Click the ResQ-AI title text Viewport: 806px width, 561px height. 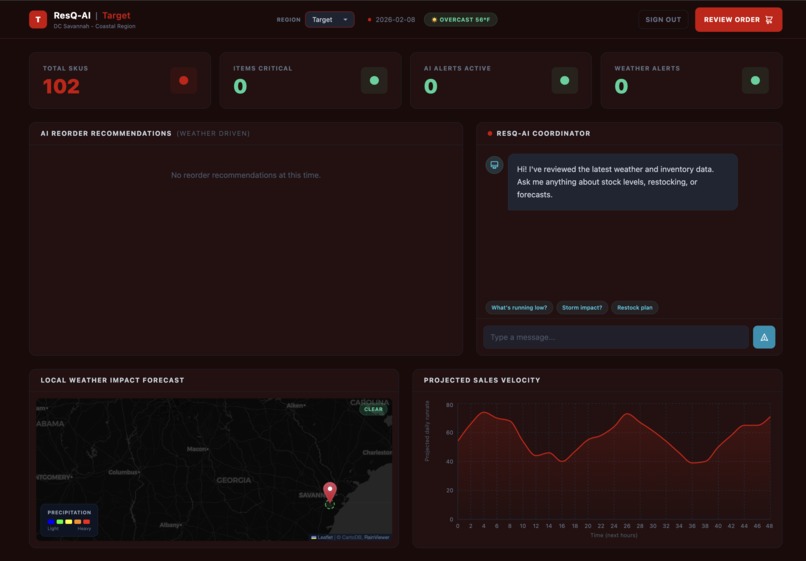72,15
